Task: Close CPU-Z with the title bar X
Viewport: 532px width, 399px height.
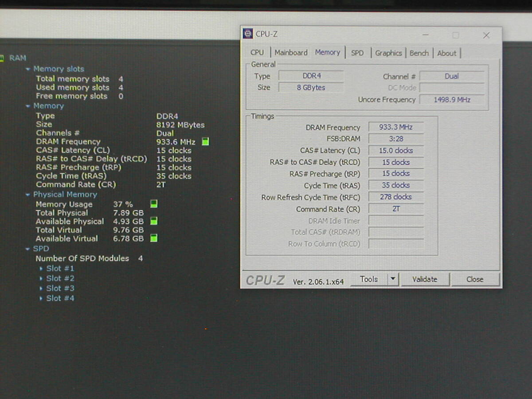Action: pyautogui.click(x=486, y=35)
